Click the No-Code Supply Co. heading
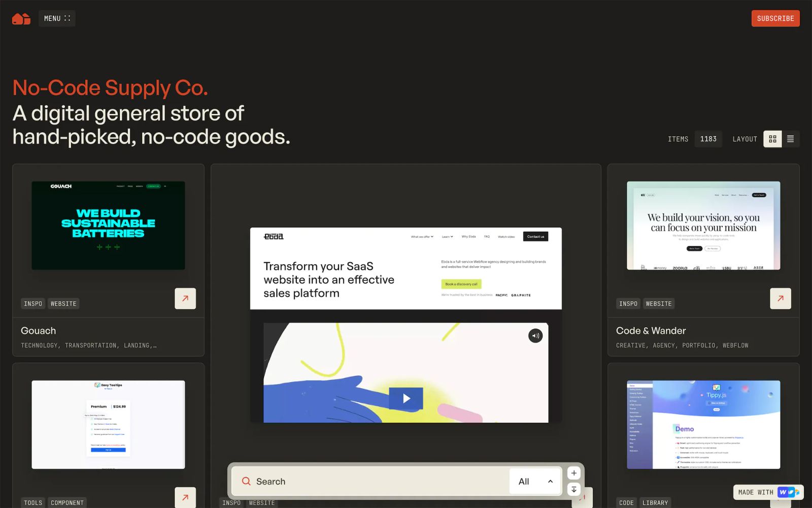 tap(110, 88)
